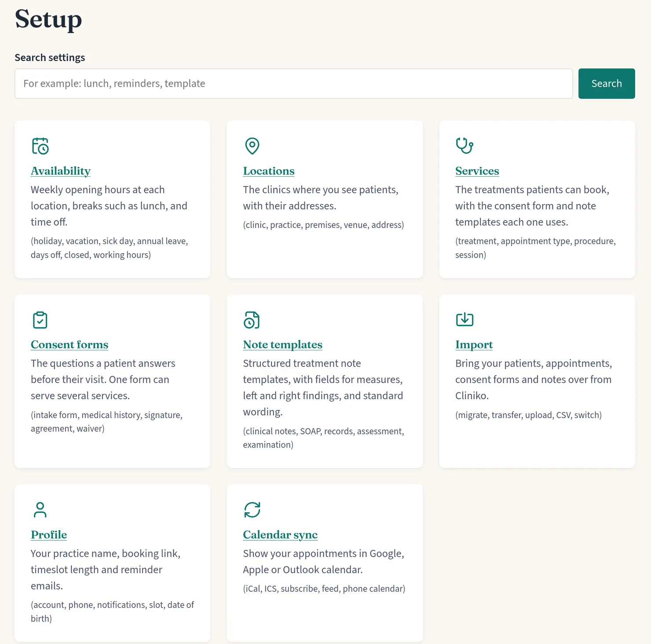Viewport: 651px width, 644px height.
Task: Focus the Search settings input field
Action: tap(294, 84)
